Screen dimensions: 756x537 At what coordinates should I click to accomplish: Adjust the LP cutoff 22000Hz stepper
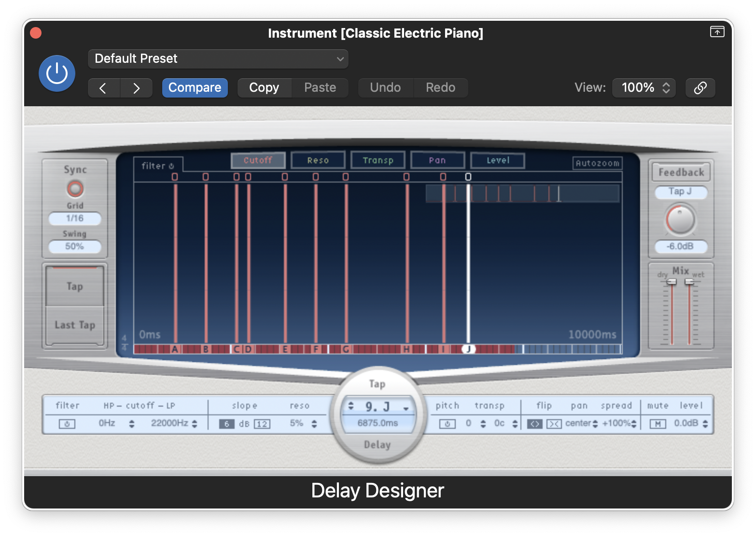click(194, 424)
